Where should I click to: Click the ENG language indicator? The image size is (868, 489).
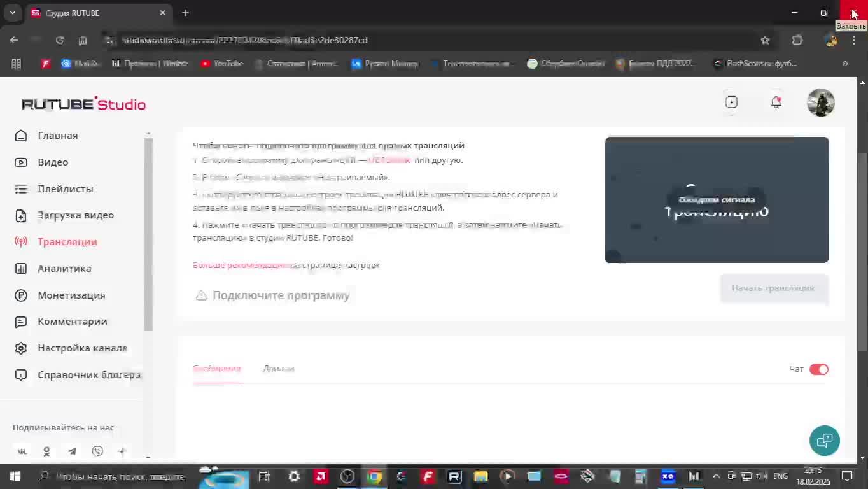pos(780,476)
